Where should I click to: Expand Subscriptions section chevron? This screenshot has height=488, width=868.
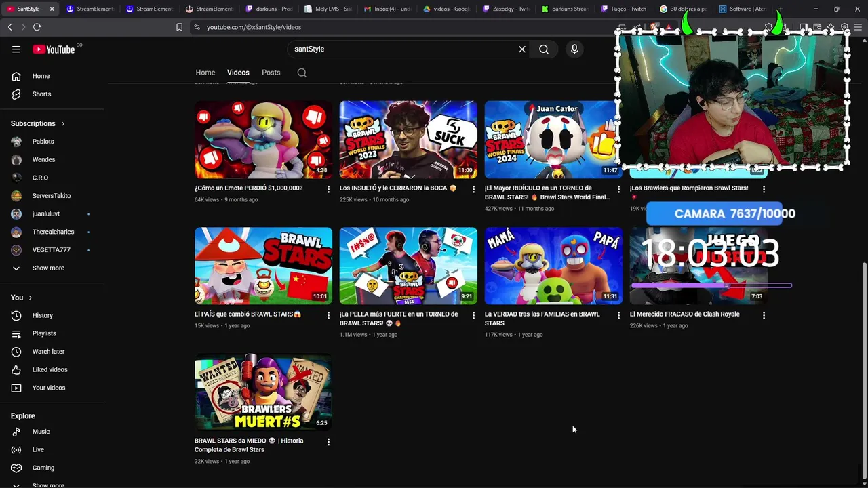pyautogui.click(x=63, y=124)
